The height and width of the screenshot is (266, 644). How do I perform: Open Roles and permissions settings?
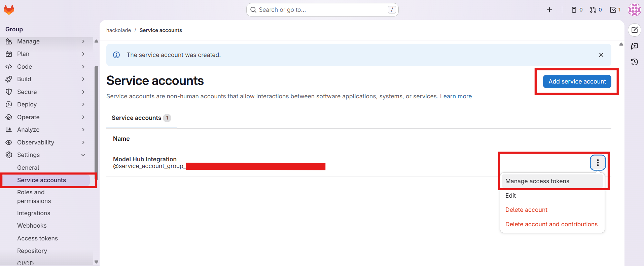click(x=34, y=197)
